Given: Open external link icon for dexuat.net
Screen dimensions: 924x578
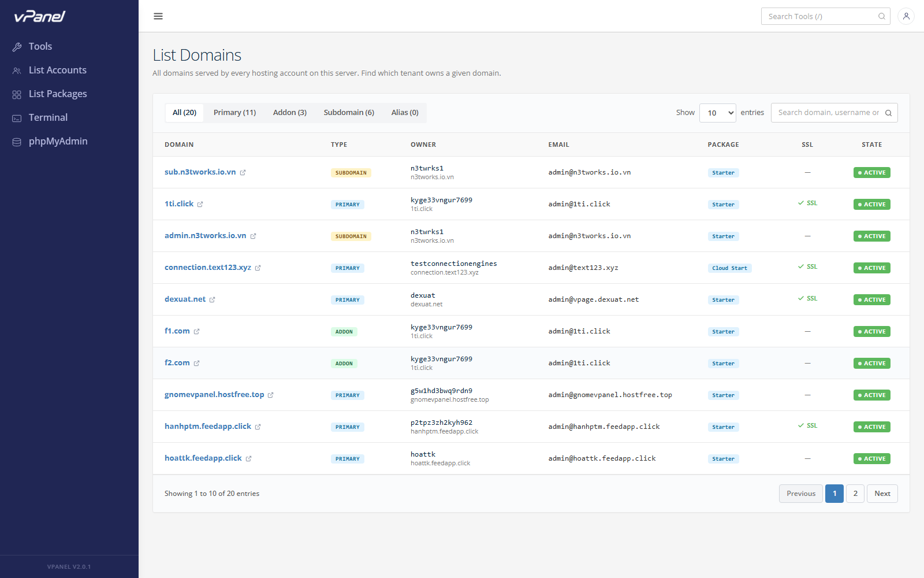Looking at the screenshot, I should (213, 299).
